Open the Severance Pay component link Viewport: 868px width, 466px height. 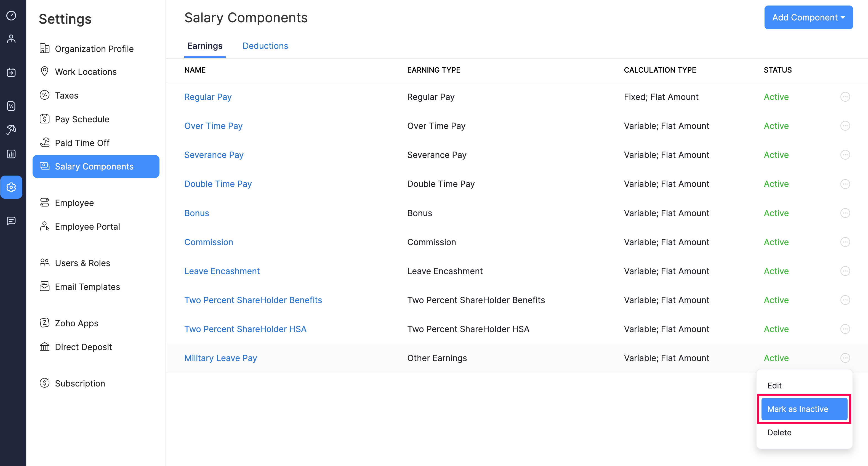214,155
